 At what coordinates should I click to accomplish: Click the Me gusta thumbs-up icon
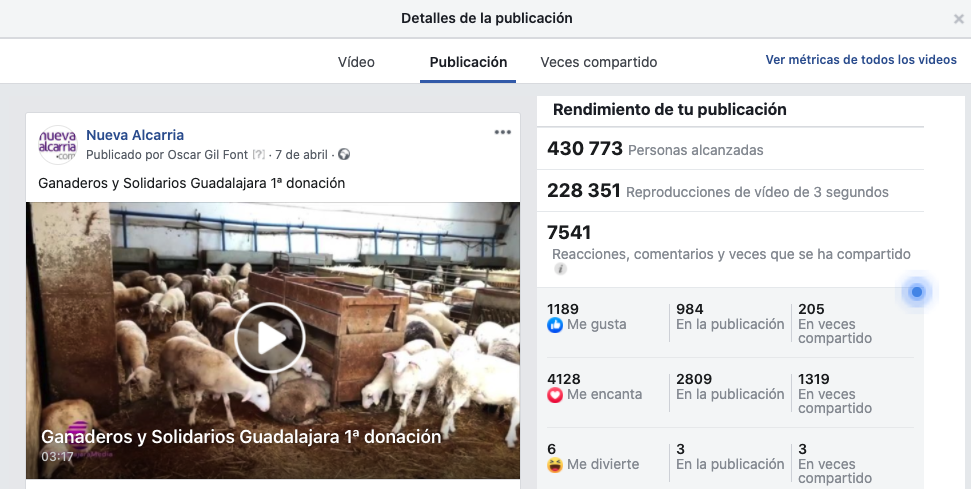pyautogui.click(x=555, y=325)
